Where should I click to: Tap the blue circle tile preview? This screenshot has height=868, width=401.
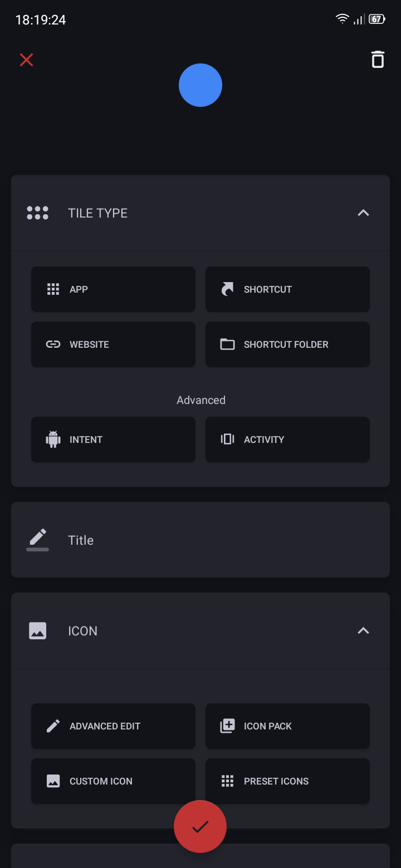(200, 85)
